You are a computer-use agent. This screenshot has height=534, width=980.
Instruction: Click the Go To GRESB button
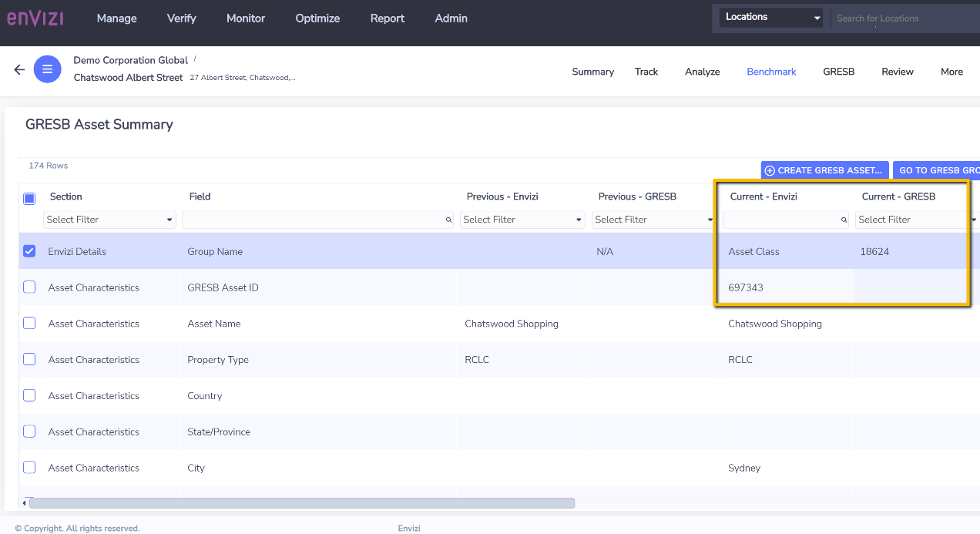937,170
